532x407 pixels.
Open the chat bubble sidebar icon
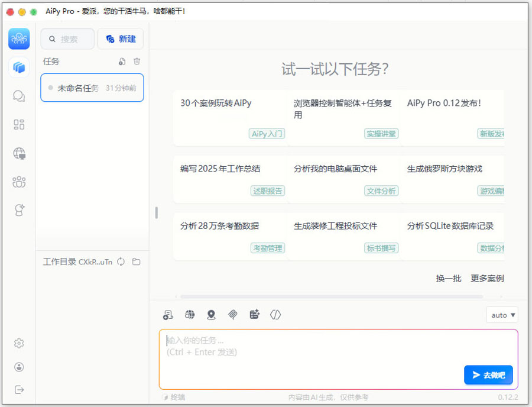(19, 96)
